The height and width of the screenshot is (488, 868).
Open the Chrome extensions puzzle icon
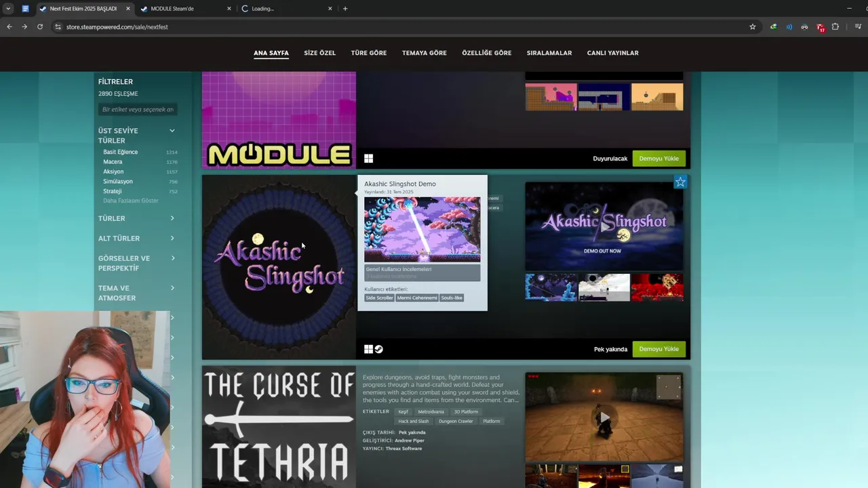coord(835,26)
